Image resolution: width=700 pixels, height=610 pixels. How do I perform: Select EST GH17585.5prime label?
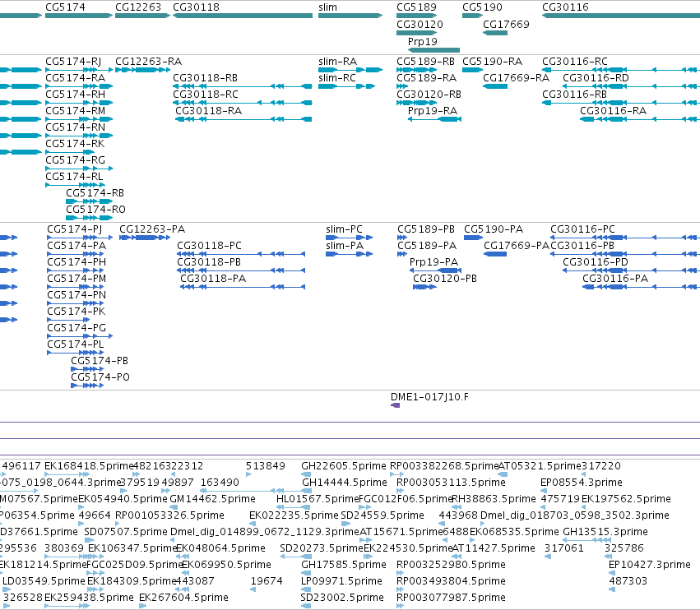344,565
